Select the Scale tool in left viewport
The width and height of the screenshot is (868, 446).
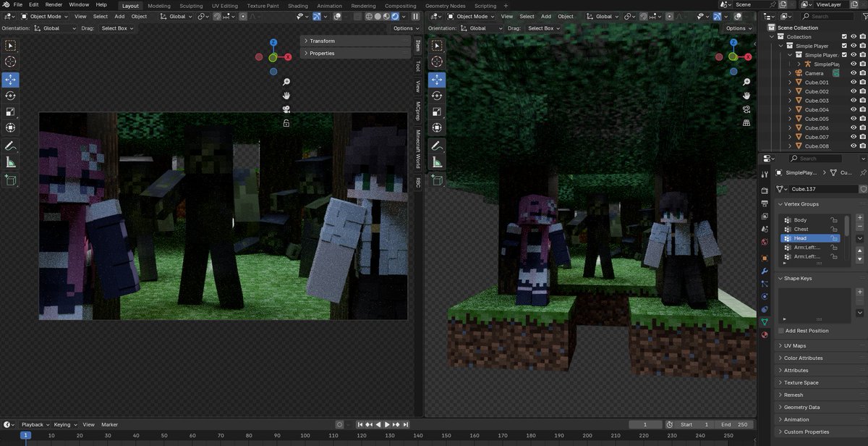point(11,111)
